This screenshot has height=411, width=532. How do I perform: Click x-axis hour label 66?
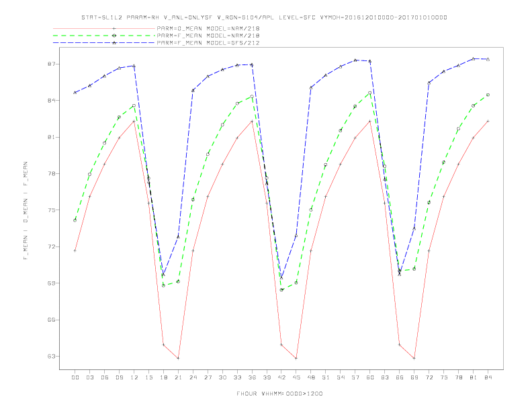400,377
